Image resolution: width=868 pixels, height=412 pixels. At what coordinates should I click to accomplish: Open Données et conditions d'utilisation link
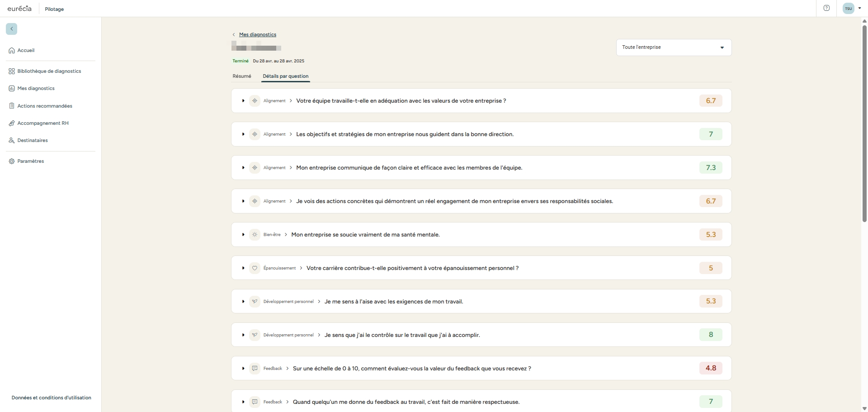pos(51,398)
